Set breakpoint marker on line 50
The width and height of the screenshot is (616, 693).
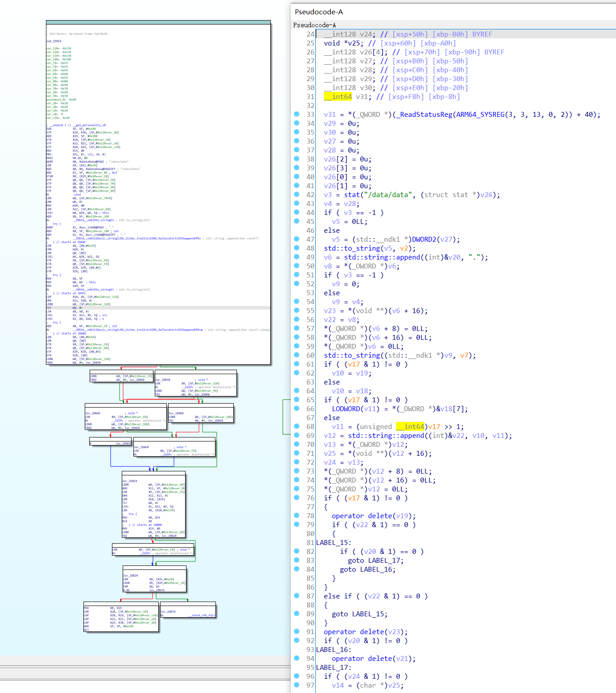[297, 266]
